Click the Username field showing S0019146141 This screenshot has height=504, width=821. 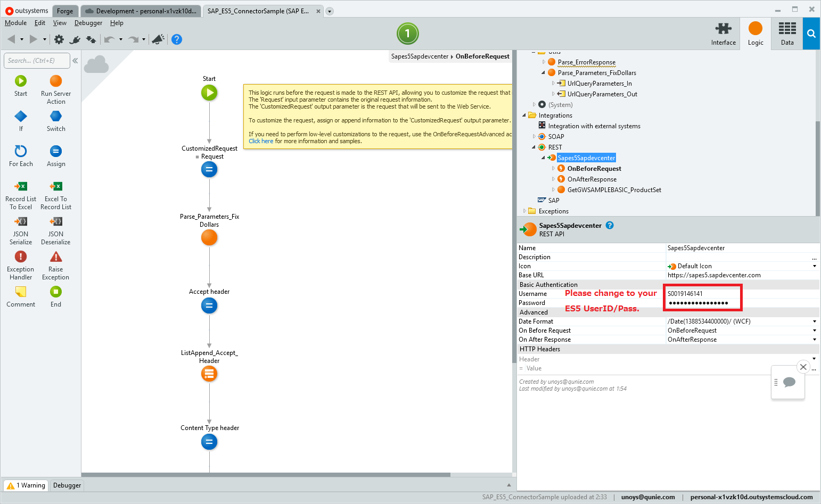click(x=702, y=293)
